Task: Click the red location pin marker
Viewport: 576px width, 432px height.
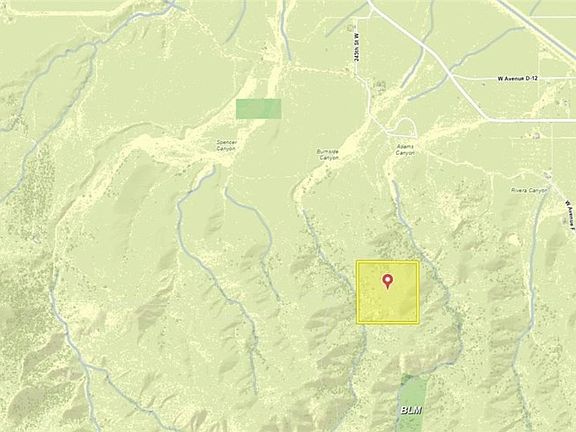Action: [388, 281]
